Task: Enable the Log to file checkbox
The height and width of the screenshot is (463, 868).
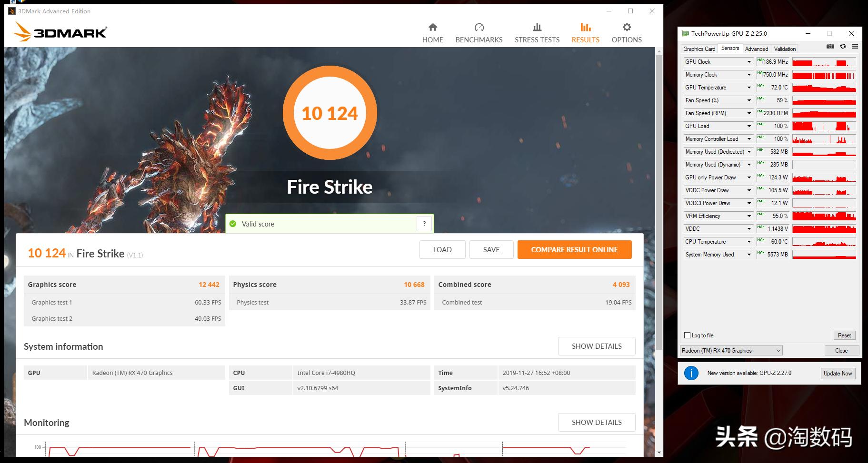Action: click(x=687, y=335)
